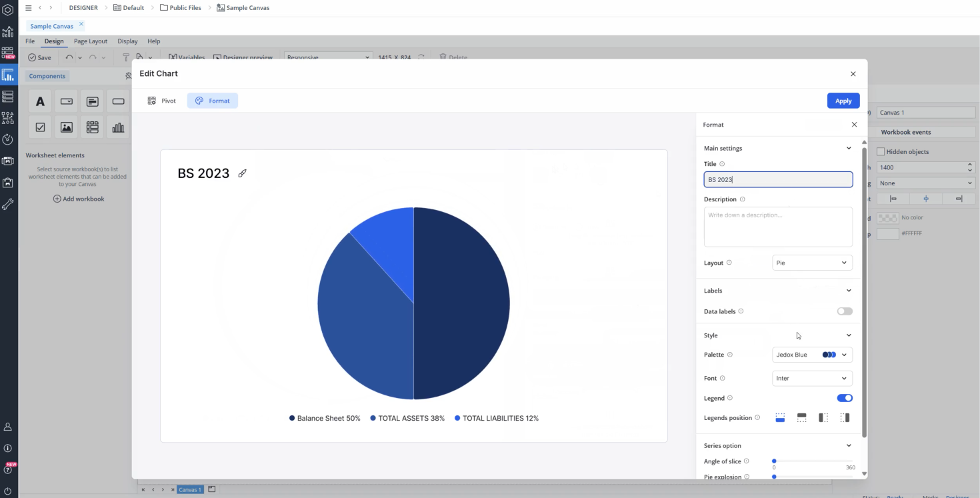Click the checkbox component icon
Viewport: 980px width, 498px height.
click(40, 127)
